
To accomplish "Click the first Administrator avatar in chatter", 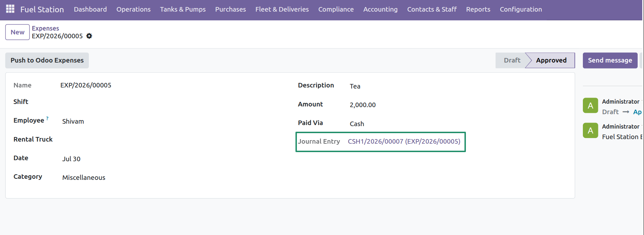I will point(590,105).
